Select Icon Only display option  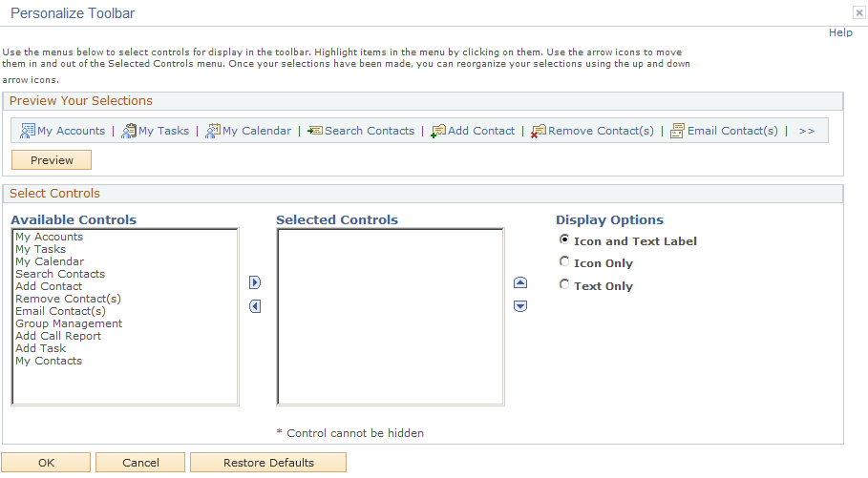564,261
